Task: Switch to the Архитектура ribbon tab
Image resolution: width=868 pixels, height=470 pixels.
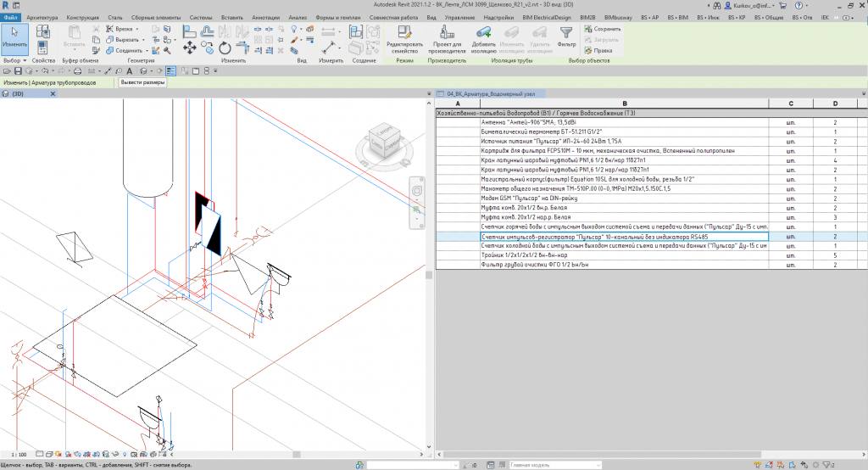Action: [42, 17]
